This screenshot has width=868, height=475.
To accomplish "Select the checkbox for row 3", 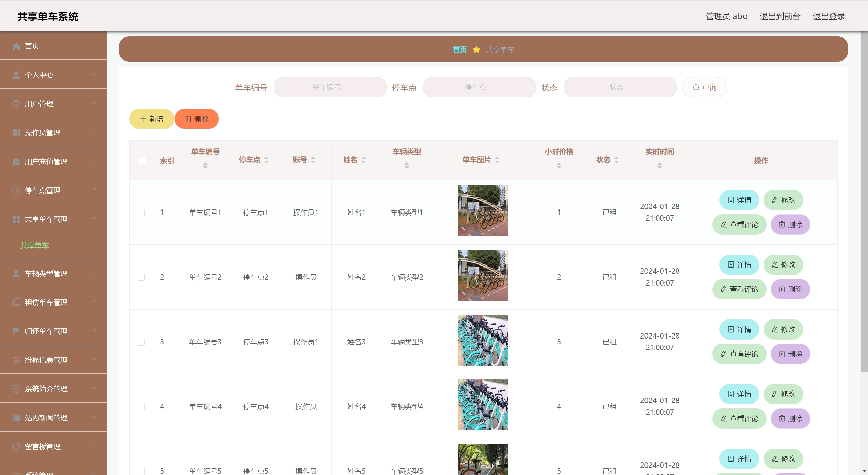I will coord(141,342).
